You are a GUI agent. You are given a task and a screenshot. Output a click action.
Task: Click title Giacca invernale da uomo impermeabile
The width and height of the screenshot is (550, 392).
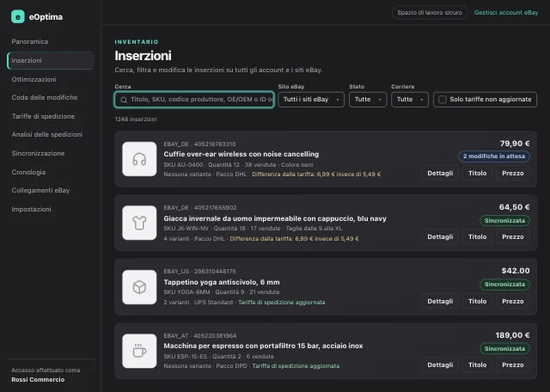click(275, 218)
